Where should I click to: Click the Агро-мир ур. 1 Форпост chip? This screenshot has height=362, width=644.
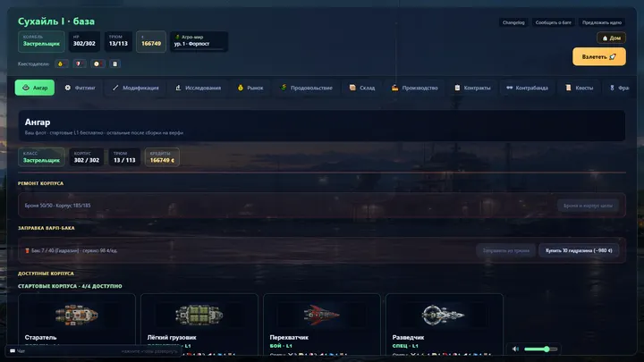click(x=199, y=41)
